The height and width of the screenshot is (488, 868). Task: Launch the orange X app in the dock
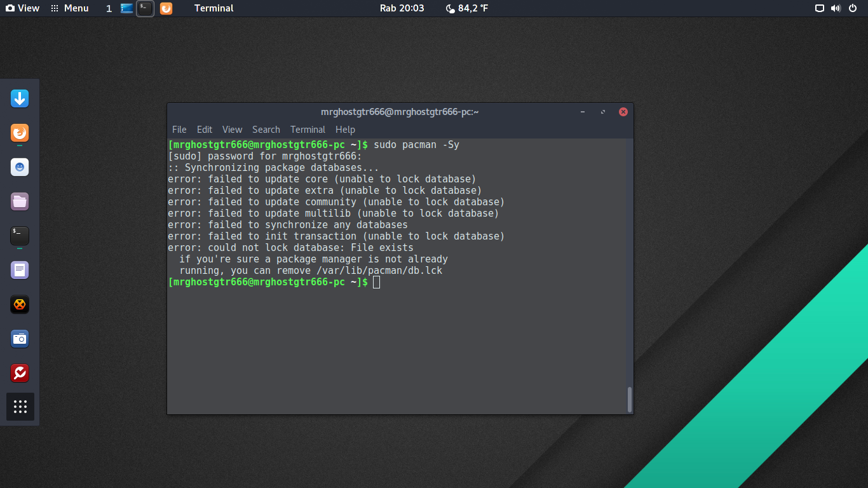20,304
